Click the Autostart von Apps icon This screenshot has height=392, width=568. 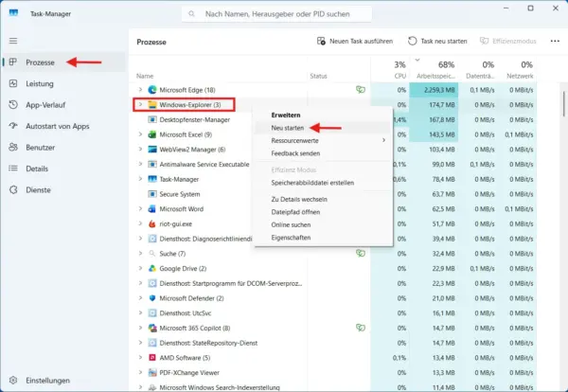tap(13, 126)
